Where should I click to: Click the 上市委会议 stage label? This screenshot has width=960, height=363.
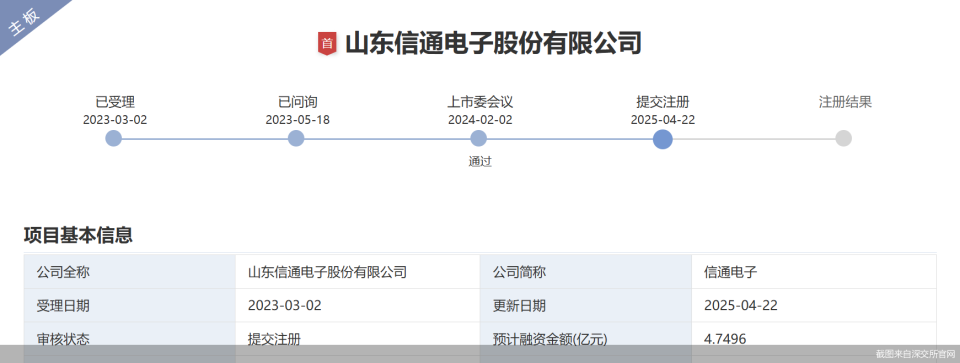(480, 102)
